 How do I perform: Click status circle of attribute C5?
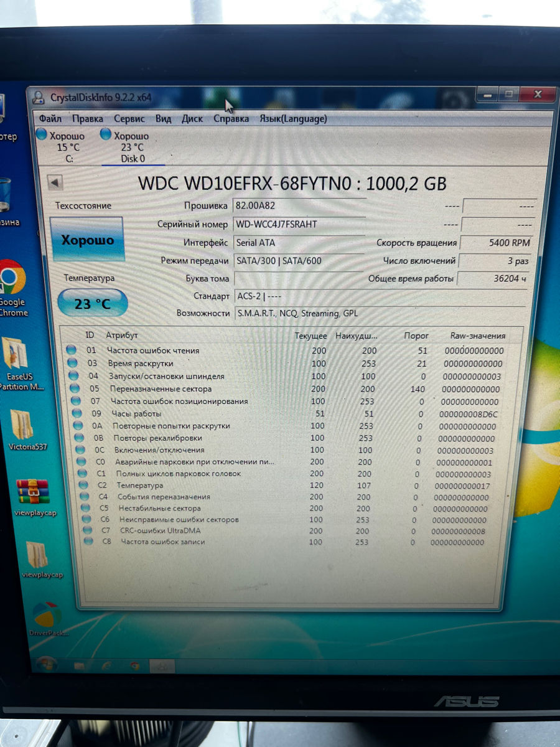tap(86, 508)
